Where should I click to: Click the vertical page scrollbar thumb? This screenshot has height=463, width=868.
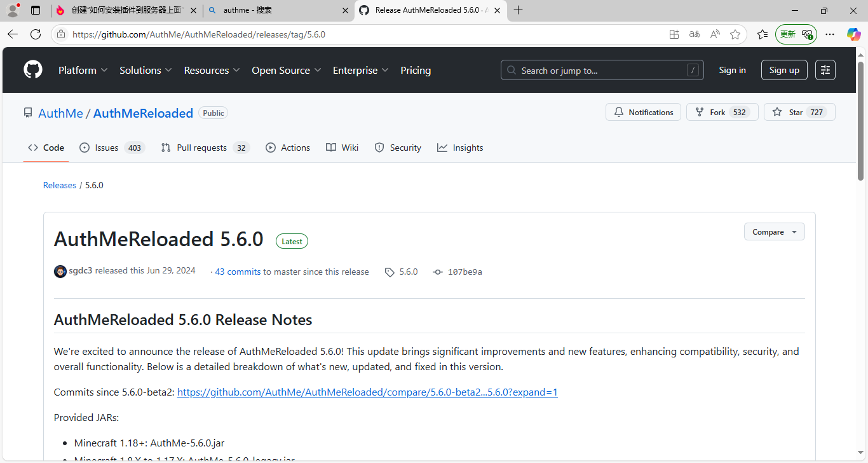coord(861,120)
